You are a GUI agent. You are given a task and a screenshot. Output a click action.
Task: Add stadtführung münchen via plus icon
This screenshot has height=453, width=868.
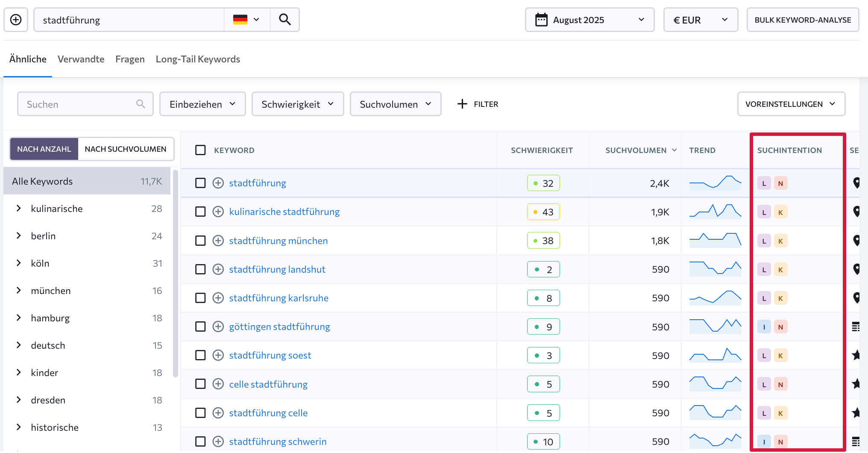218,241
